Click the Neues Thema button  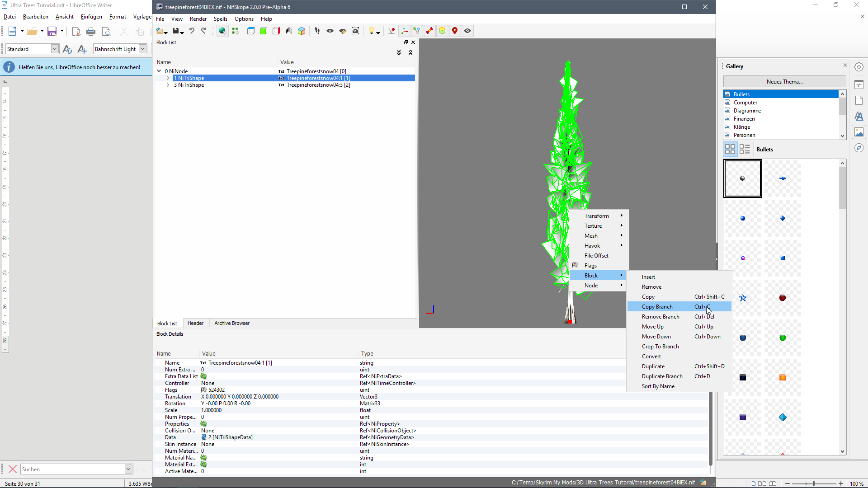point(784,82)
